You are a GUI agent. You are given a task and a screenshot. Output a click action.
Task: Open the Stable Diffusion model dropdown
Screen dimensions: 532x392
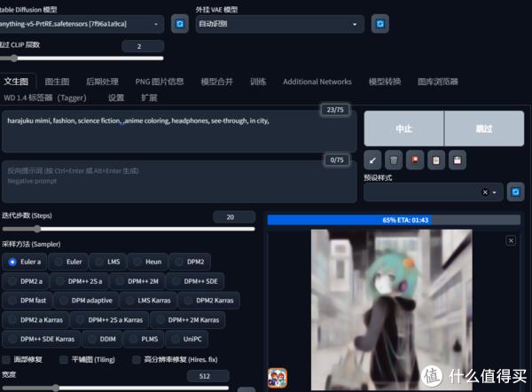coord(82,24)
